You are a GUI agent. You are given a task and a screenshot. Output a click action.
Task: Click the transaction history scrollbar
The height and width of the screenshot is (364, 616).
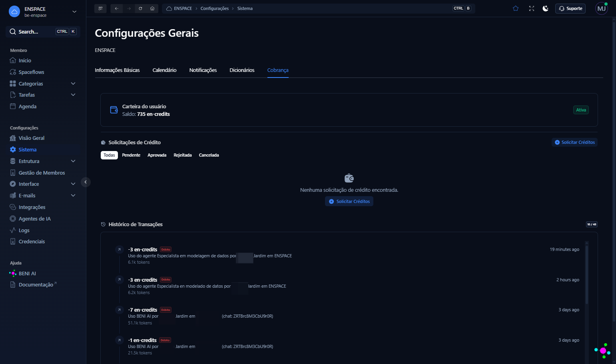point(587,276)
